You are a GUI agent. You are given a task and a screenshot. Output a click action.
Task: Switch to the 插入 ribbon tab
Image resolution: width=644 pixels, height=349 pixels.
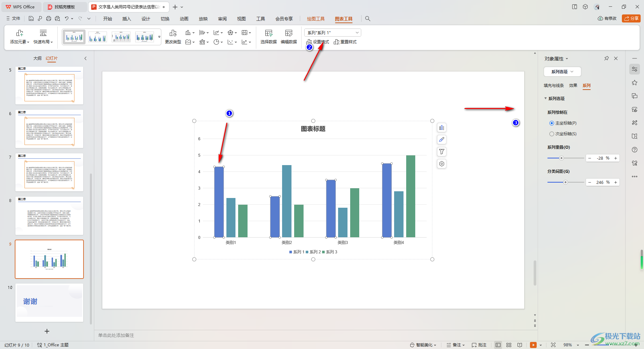(126, 19)
